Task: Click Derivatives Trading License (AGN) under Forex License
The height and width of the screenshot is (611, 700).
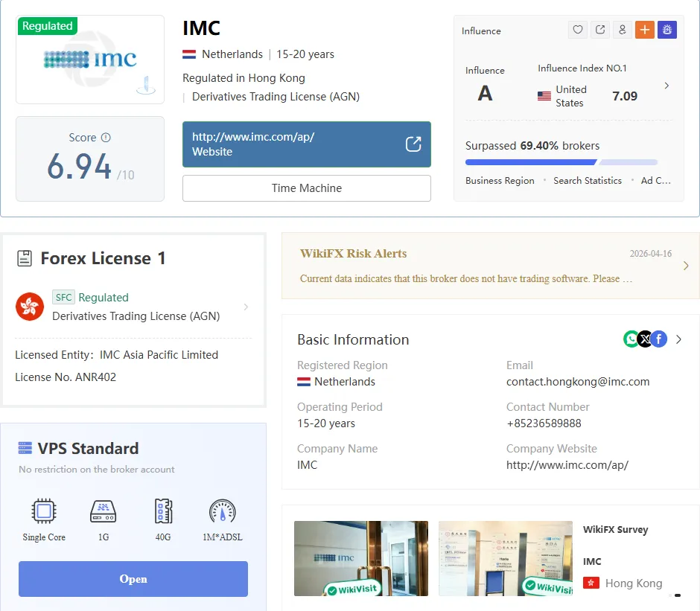Action: (136, 316)
